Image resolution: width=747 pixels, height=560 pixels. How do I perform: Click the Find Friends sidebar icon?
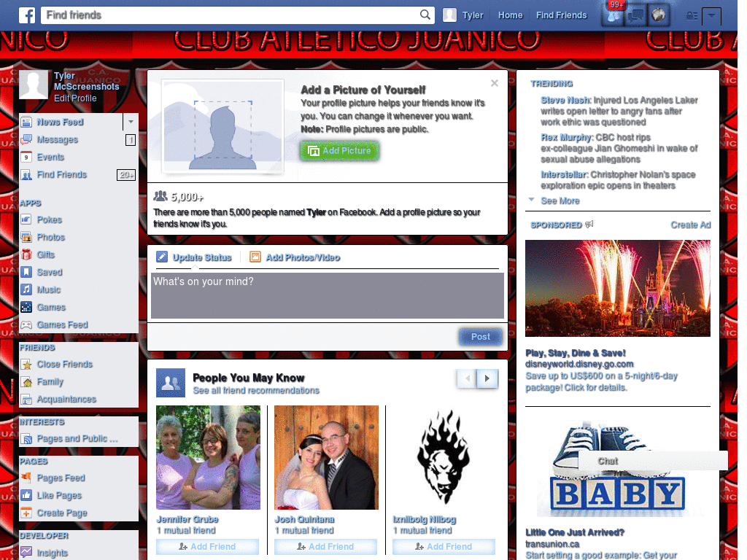point(27,175)
